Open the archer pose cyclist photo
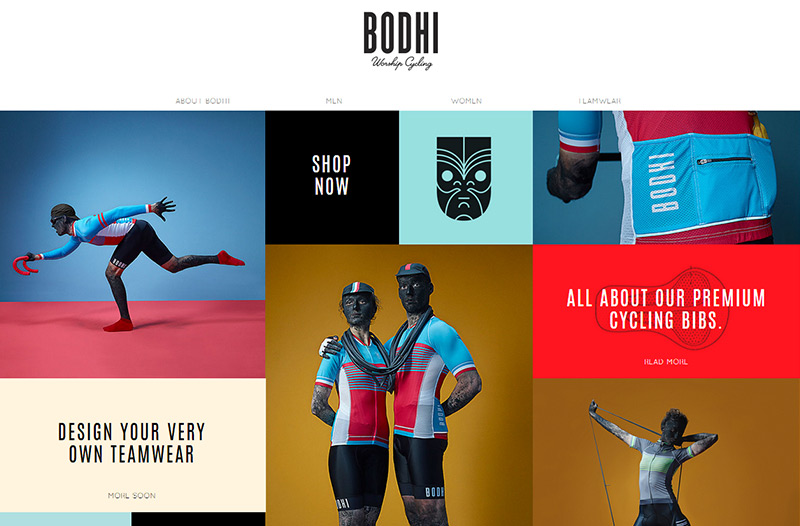The image size is (800, 526). tap(666, 452)
